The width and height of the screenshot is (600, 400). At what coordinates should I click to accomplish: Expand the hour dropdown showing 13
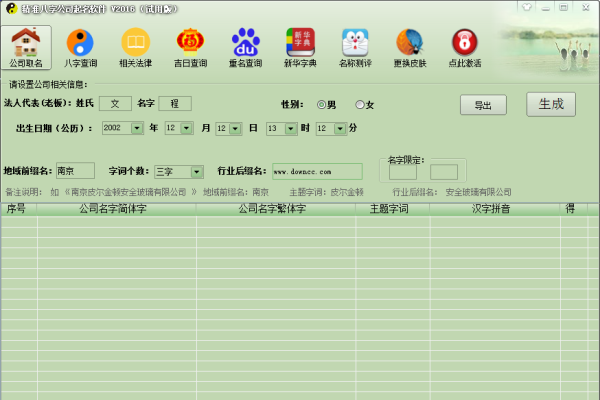point(291,129)
